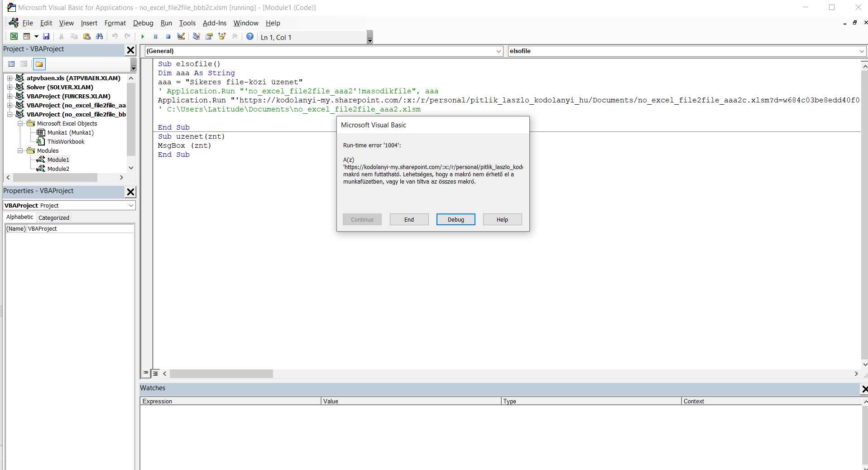Click the Cut scissors icon
868x470 pixels.
(61, 37)
